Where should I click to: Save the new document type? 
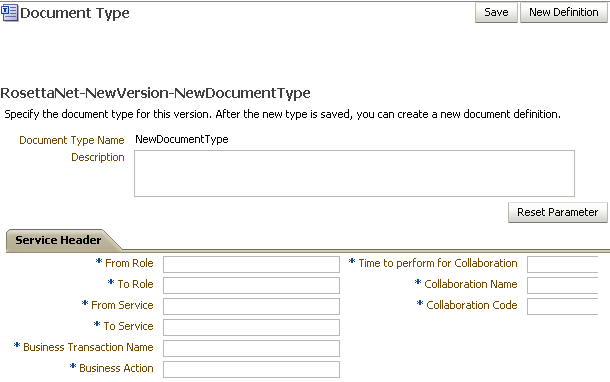tap(496, 12)
